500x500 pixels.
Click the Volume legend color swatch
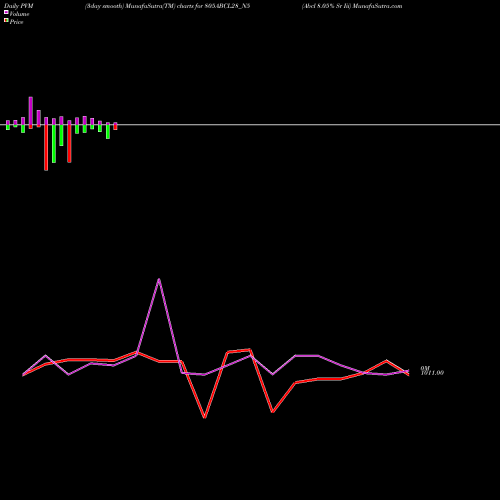pyautogui.click(x=6, y=12)
